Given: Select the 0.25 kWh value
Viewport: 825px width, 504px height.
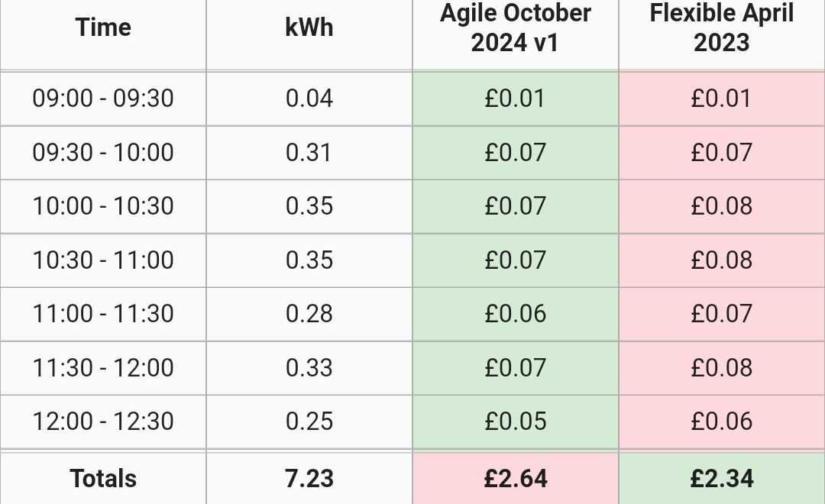Looking at the screenshot, I should 309,422.
